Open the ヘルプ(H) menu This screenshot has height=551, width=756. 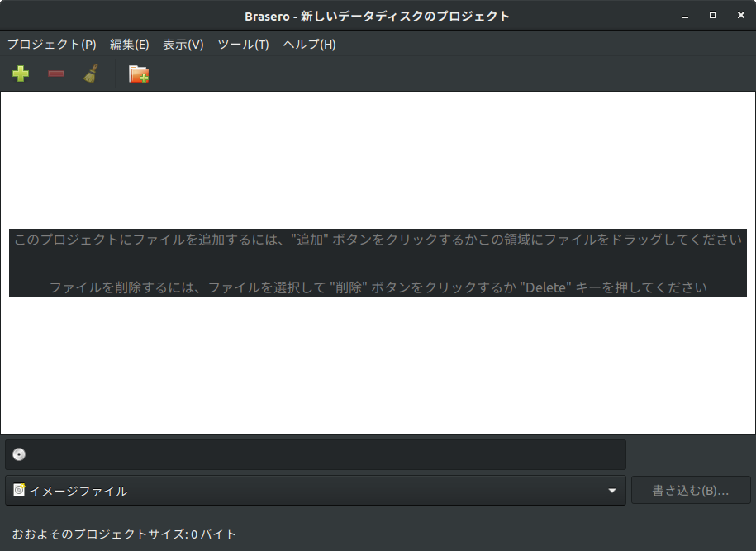click(x=309, y=45)
